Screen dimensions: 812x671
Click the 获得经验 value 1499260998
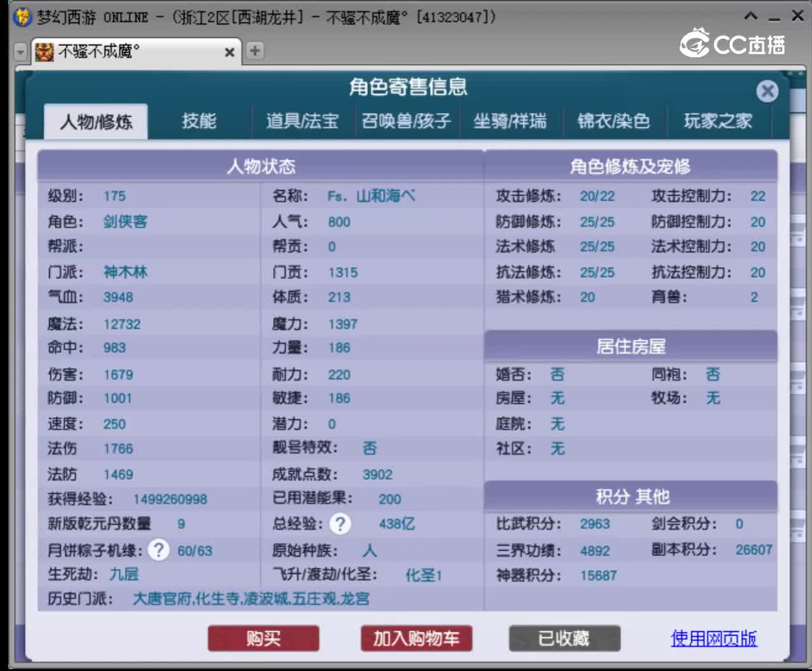click(x=170, y=499)
